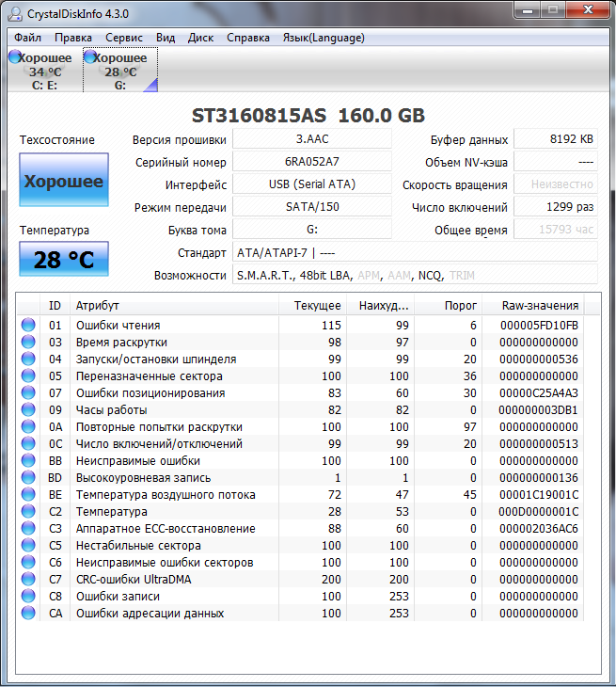
Task: Click the NV cache size field
Action: point(556,162)
